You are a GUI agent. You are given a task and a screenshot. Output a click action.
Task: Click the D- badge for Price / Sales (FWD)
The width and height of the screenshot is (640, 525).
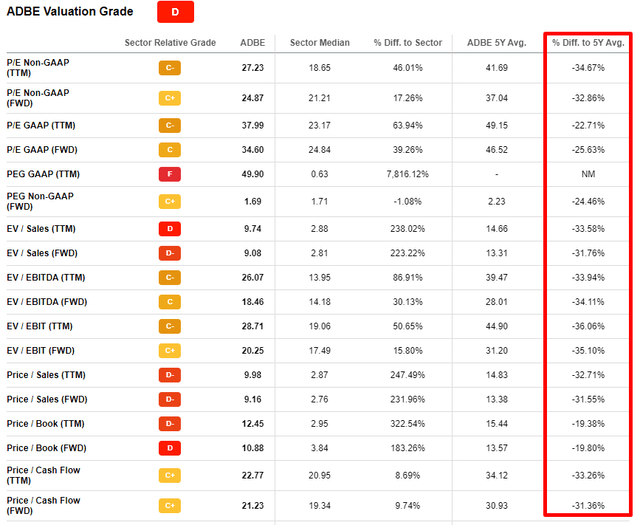(170, 399)
